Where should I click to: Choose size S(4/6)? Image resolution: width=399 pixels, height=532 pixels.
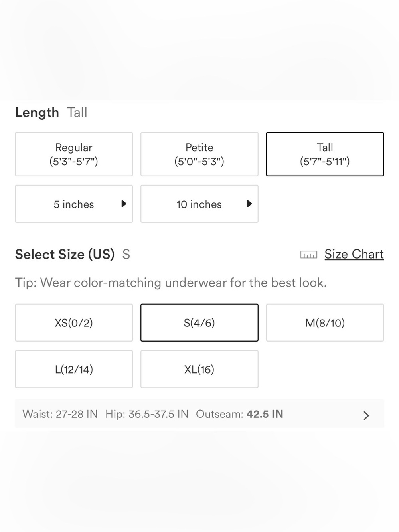[x=199, y=322]
